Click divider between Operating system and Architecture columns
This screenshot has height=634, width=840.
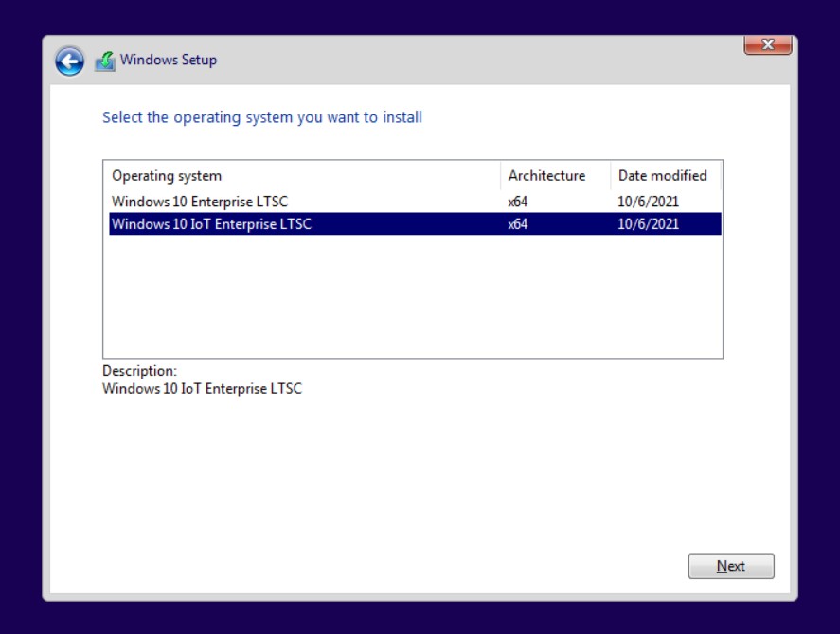click(501, 176)
